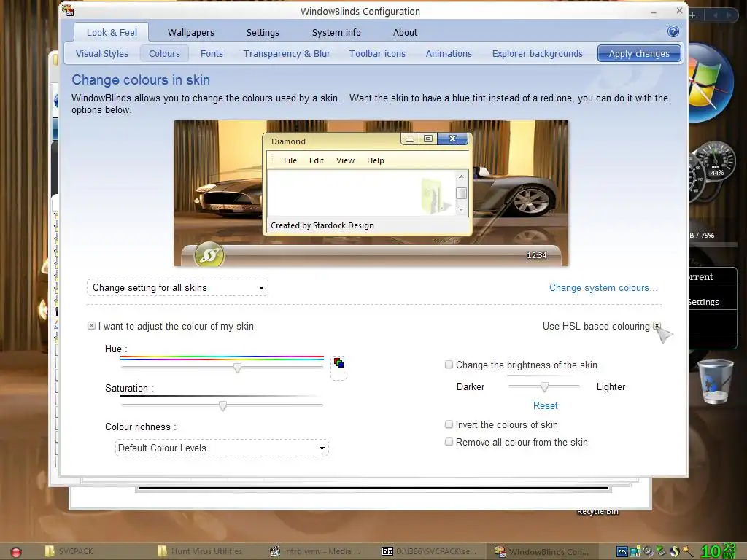Image resolution: width=747 pixels, height=560 pixels.
Task: Switch to the Look & Feel tab
Action: pos(112,32)
